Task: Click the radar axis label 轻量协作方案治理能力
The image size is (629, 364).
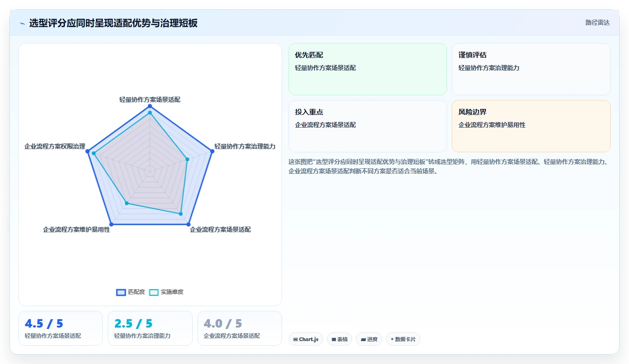Action: 245,146
